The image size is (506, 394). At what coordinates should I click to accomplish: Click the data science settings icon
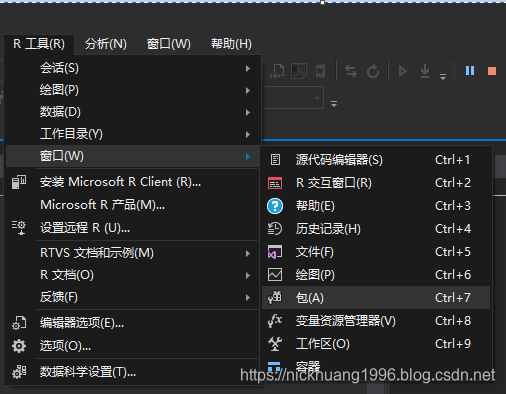(x=19, y=372)
